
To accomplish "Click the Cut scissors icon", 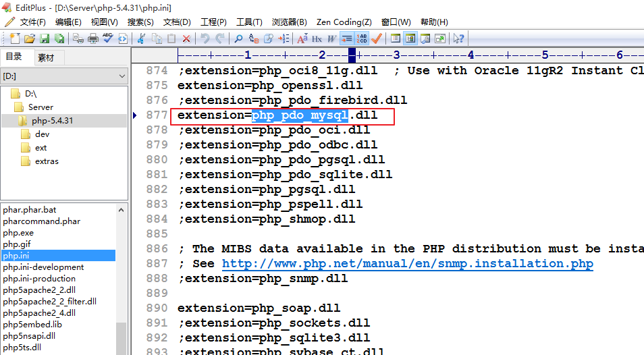I will [x=141, y=38].
